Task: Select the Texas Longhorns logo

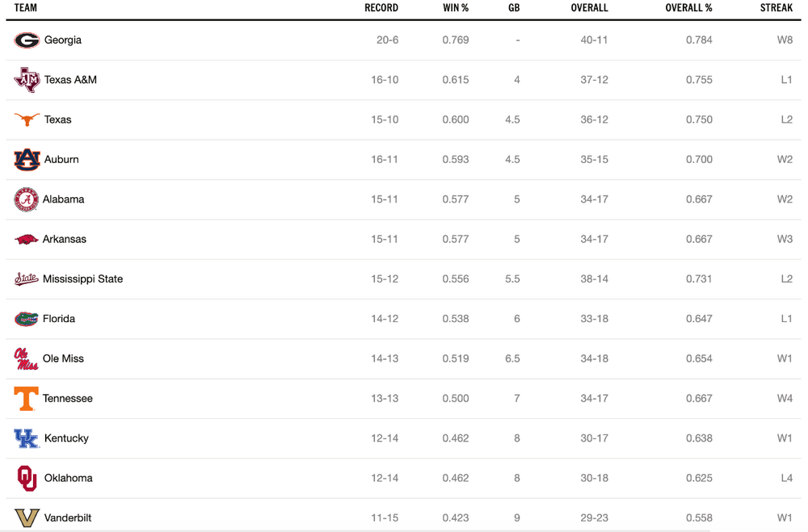Action: (27, 119)
